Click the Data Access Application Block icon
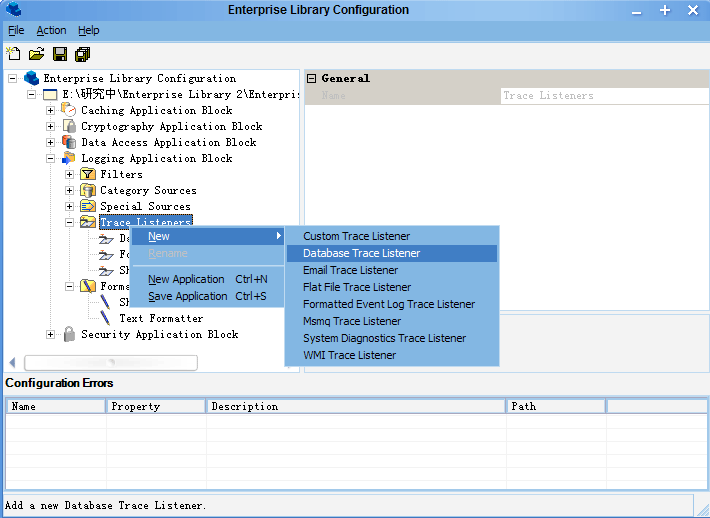Screen dimensions: 710x518 69,142
